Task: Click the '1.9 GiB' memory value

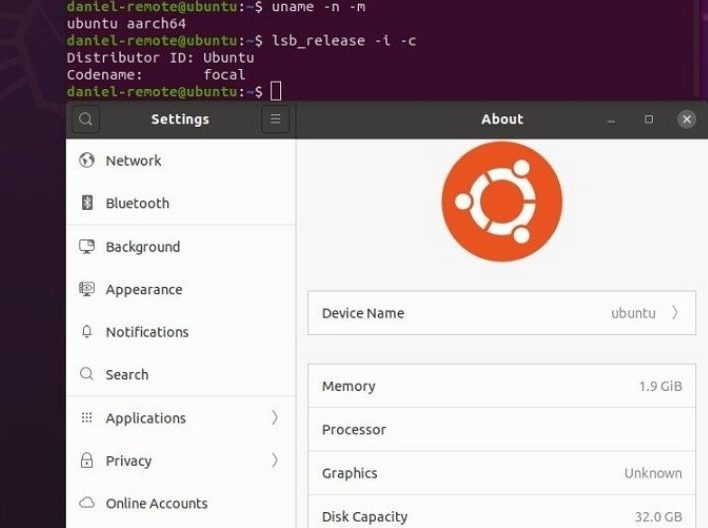Action: tap(660, 386)
